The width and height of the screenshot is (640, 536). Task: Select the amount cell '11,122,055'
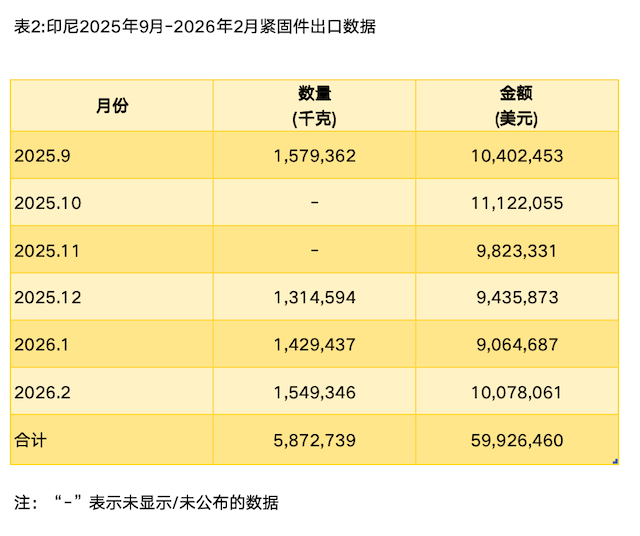coord(517,202)
